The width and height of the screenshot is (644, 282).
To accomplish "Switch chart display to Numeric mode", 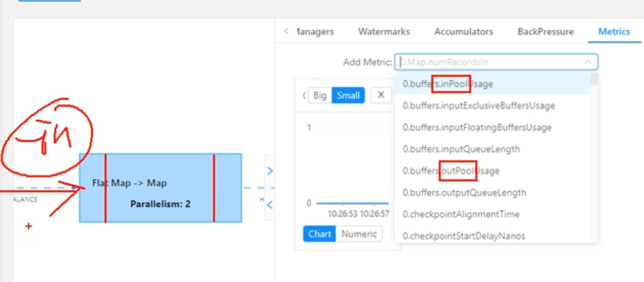I will point(359,234).
